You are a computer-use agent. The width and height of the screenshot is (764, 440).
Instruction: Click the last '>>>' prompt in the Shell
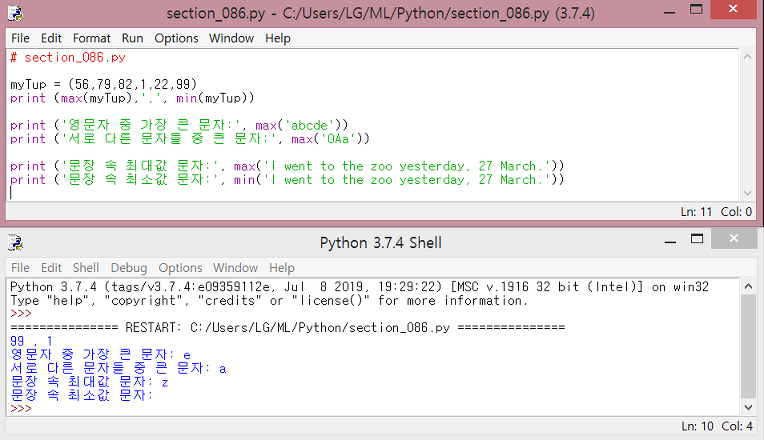pyautogui.click(x=20, y=408)
